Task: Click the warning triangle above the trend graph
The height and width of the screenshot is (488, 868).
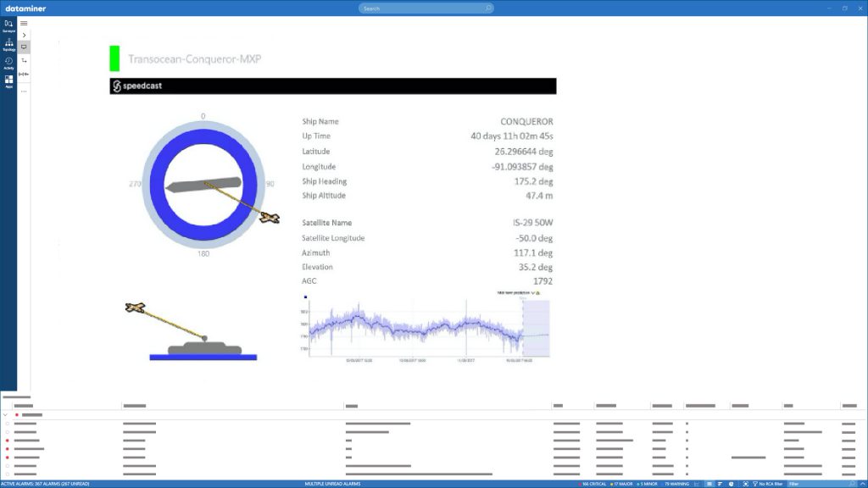Action: (538, 292)
